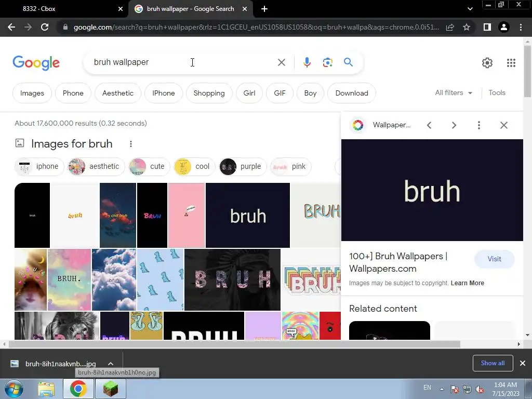Click the address bar URL
The height and width of the screenshot is (399, 532).
click(256, 27)
